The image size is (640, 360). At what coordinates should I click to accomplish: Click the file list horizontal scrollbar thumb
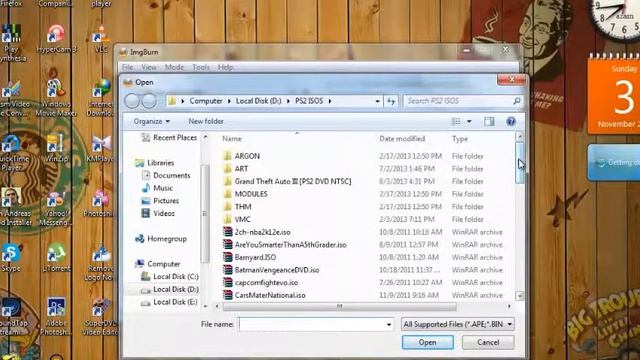tap(340, 306)
